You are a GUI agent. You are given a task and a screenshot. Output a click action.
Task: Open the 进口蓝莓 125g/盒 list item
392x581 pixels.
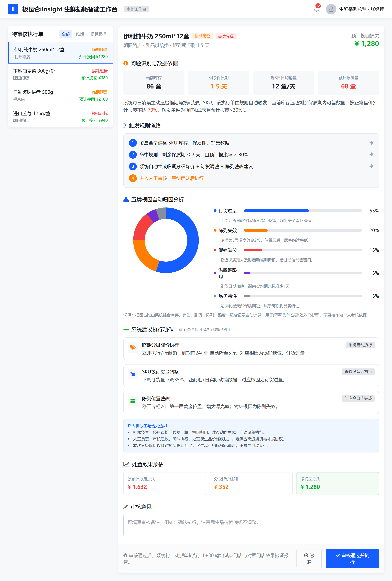pyautogui.click(x=61, y=117)
